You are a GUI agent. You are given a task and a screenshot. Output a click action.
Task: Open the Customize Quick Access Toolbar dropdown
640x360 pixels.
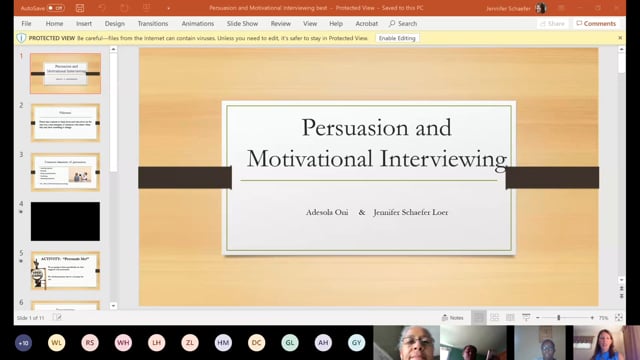click(x=168, y=8)
